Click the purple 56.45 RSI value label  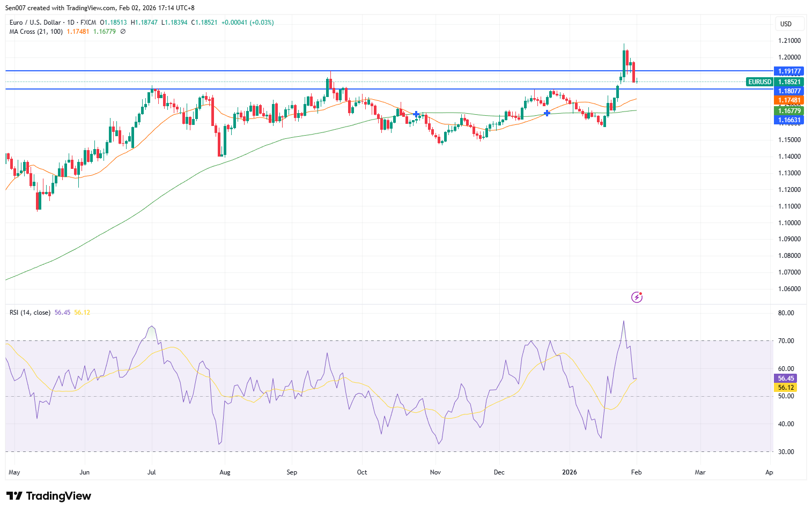786,379
